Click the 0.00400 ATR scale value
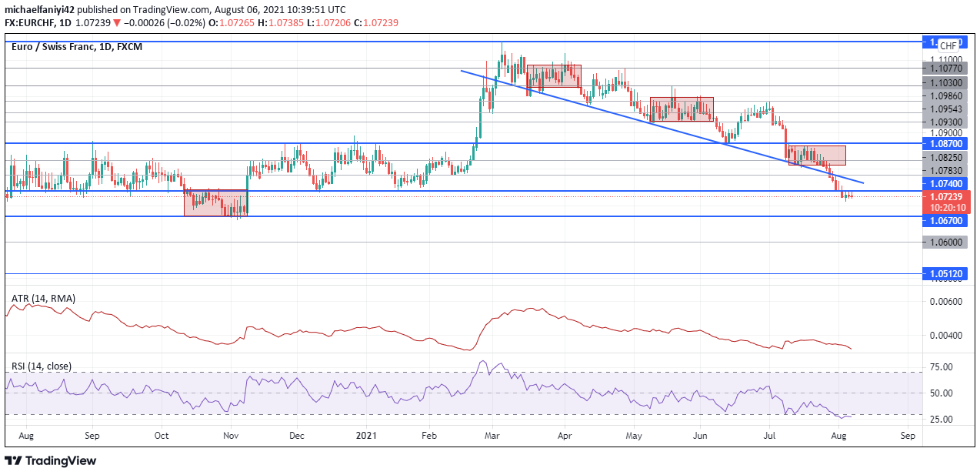This screenshot has height=475, width=980. click(945, 336)
